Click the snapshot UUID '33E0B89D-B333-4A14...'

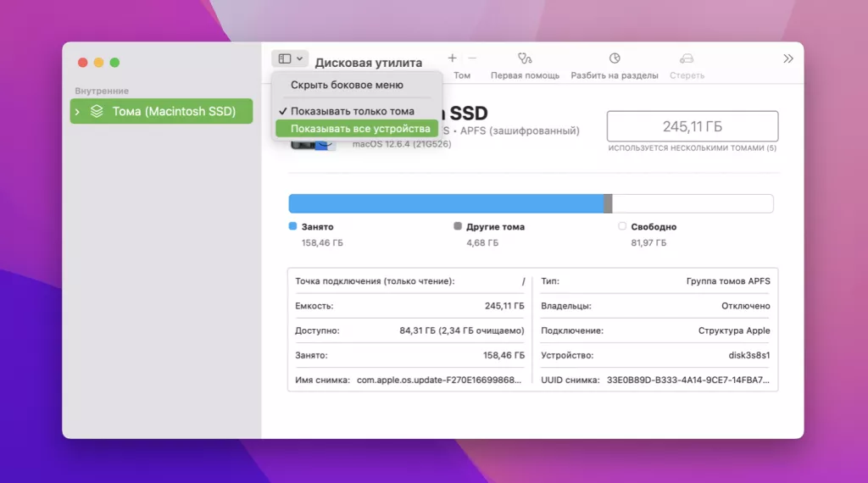[x=688, y=380]
